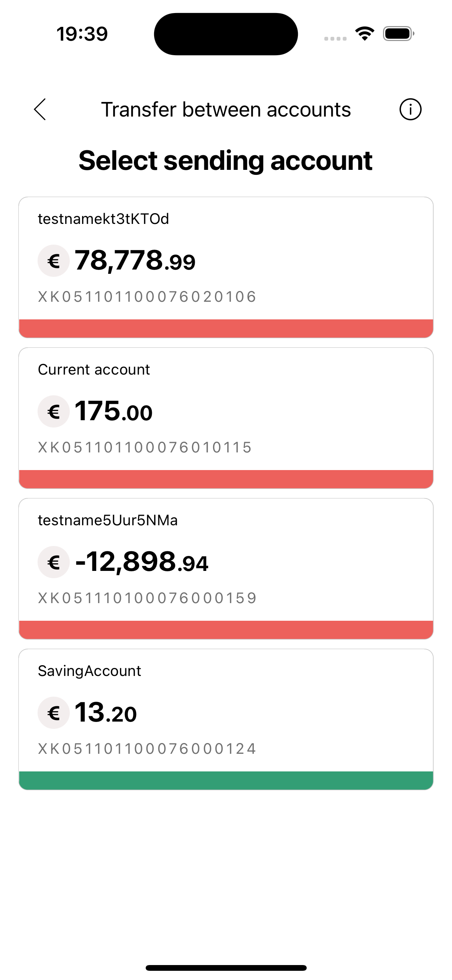Choose the 78,778.99 balance account
452x980 pixels.
[135, 261]
